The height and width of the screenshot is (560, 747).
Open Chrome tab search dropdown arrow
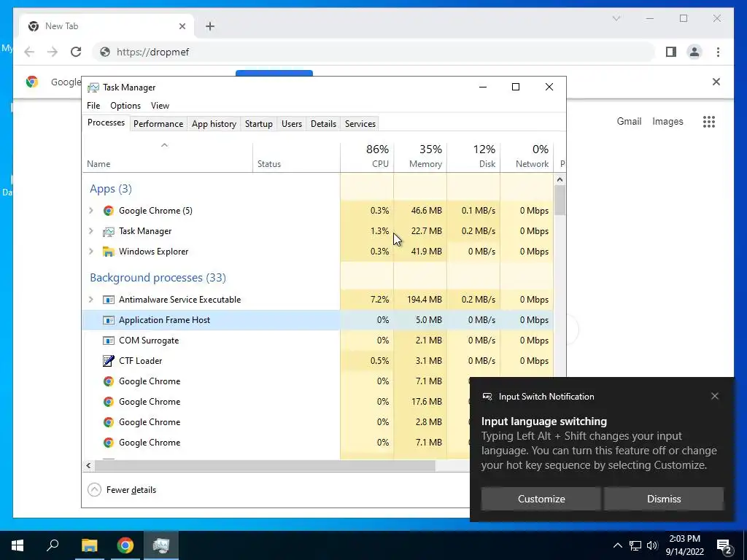click(616, 18)
